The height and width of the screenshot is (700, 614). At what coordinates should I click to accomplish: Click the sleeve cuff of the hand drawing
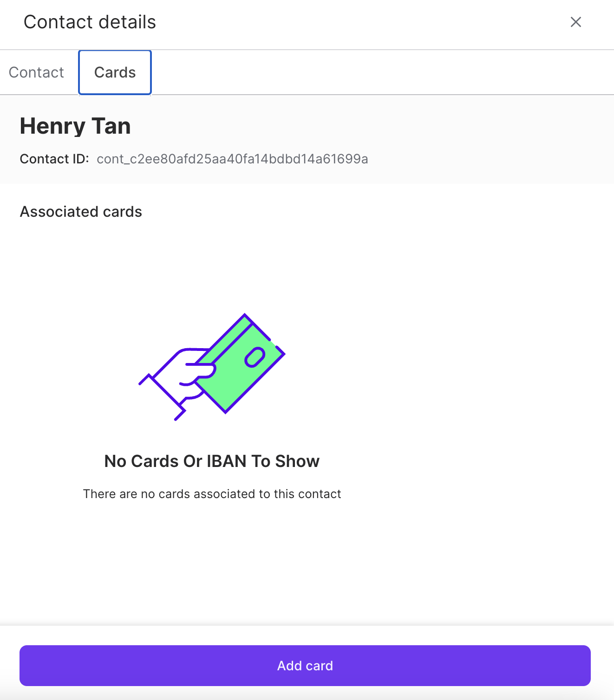coord(163,397)
